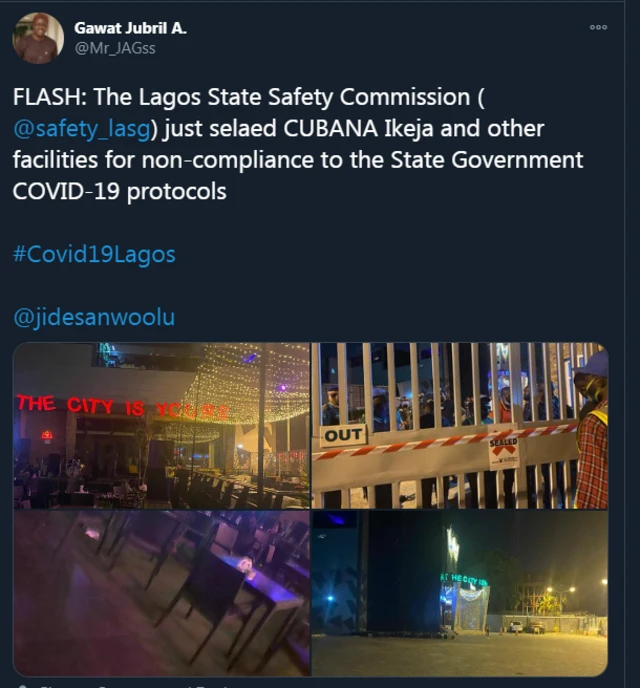The width and height of the screenshot is (640, 688).
Task: View the sealed white gate photo
Action: pos(459,425)
